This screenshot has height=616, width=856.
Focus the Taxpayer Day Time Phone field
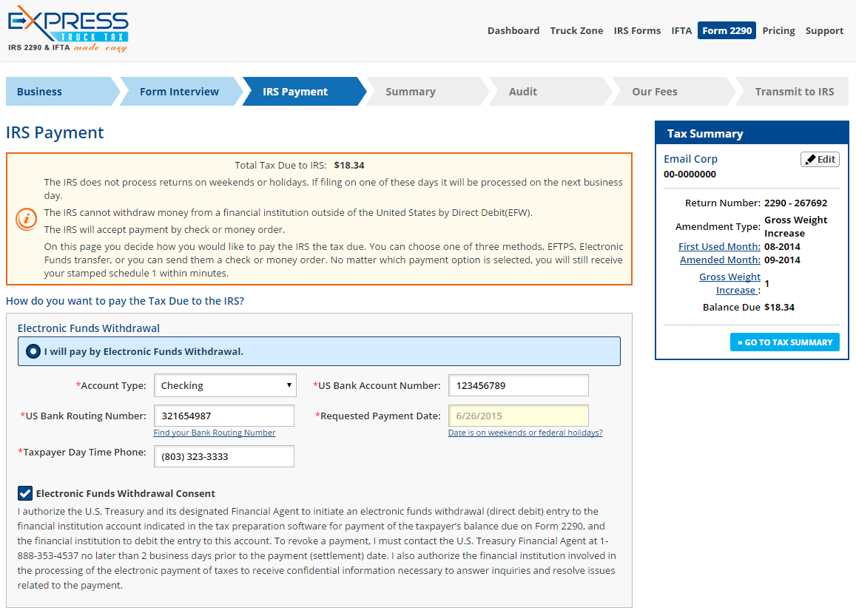(224, 457)
